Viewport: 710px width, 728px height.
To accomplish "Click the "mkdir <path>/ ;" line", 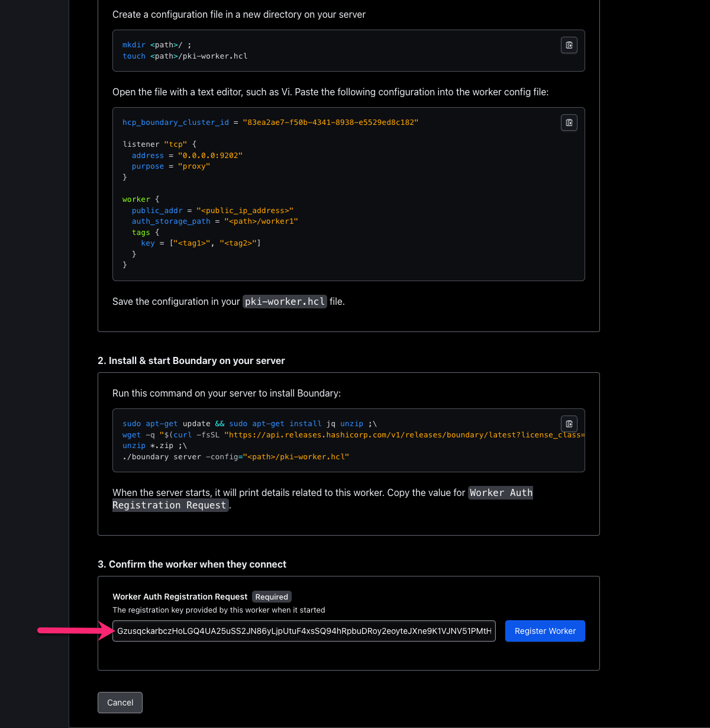I will (157, 45).
